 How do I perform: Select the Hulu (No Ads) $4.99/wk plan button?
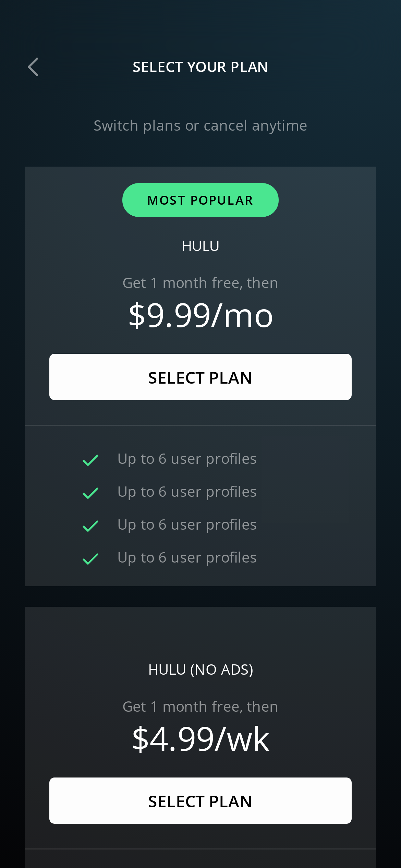point(200,800)
